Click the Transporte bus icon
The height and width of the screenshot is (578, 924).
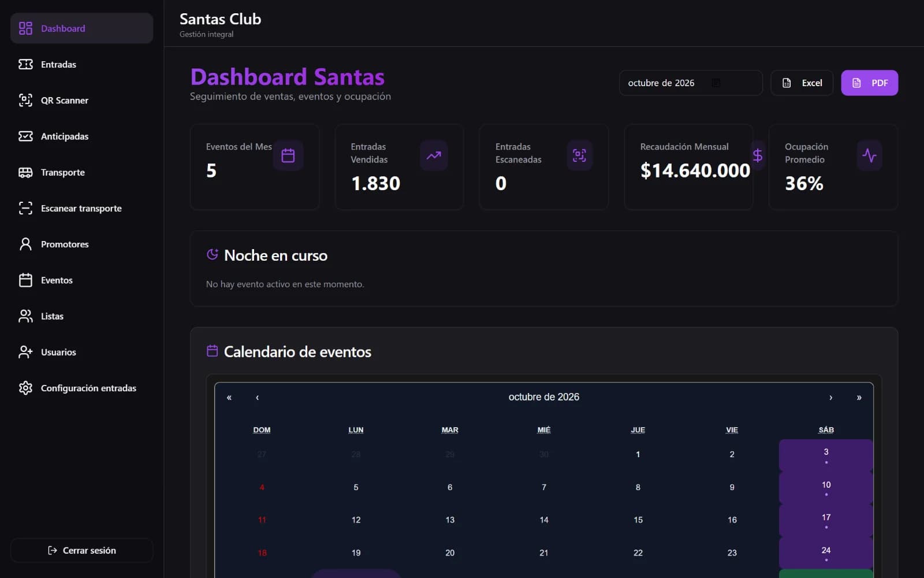coord(25,172)
